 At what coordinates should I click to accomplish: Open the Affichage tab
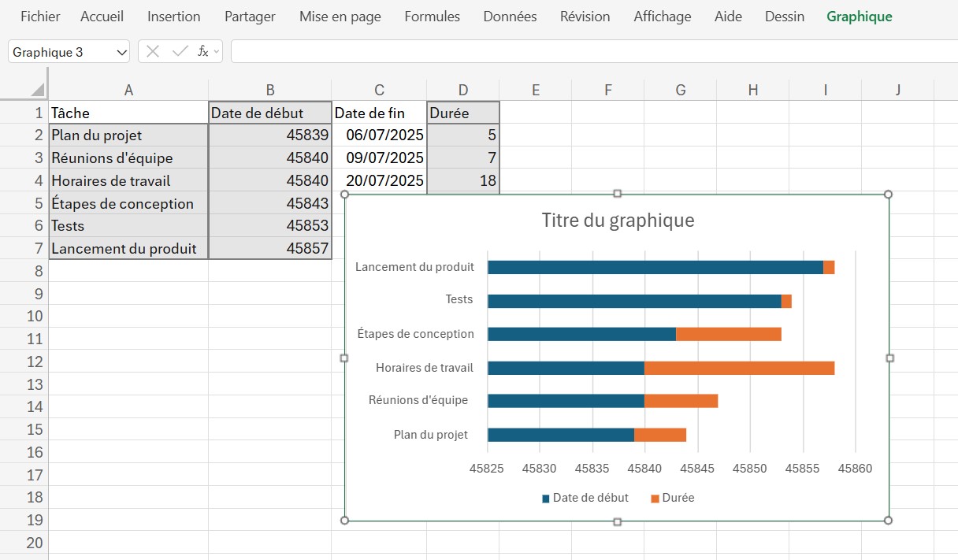tap(663, 17)
